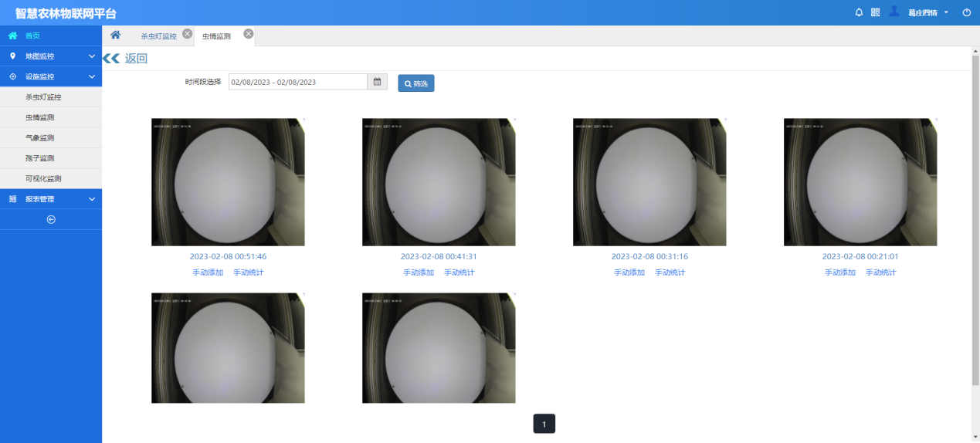Select 气象监测 in the sidebar
980x443 pixels.
coord(39,138)
